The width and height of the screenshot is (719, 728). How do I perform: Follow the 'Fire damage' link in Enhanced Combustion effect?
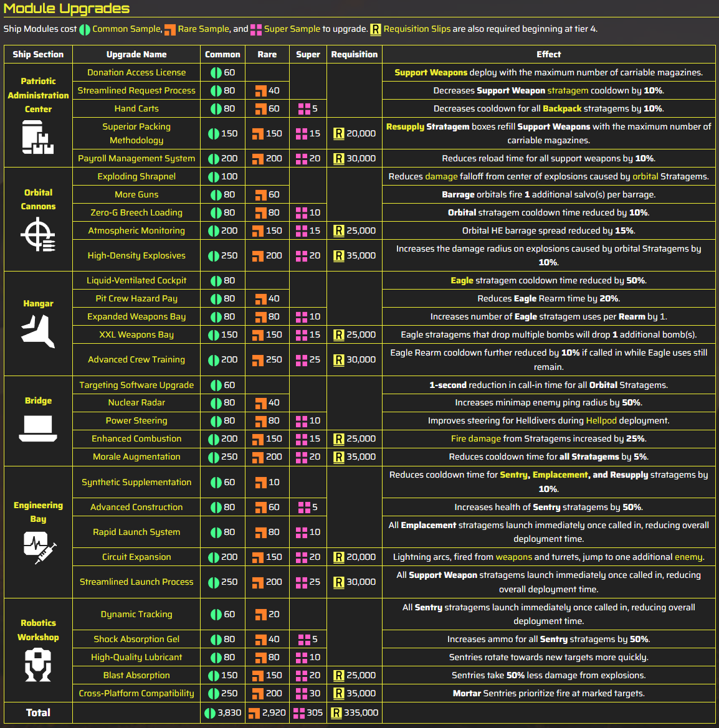pos(475,439)
